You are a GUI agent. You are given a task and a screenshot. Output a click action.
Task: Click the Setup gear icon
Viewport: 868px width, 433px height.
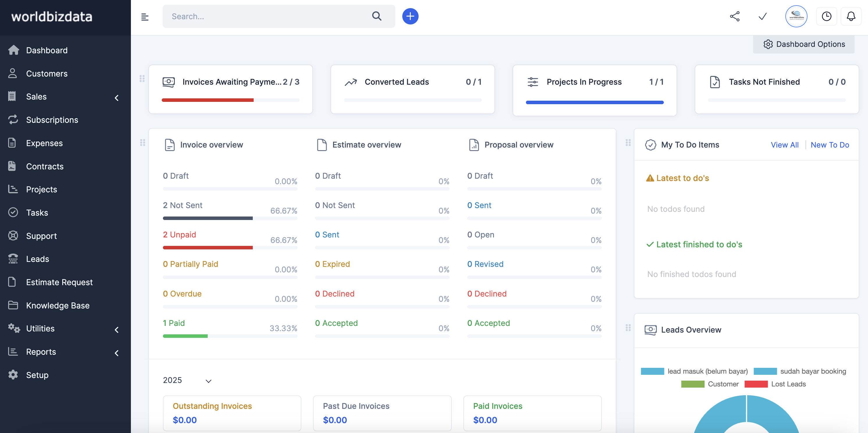pos(13,375)
